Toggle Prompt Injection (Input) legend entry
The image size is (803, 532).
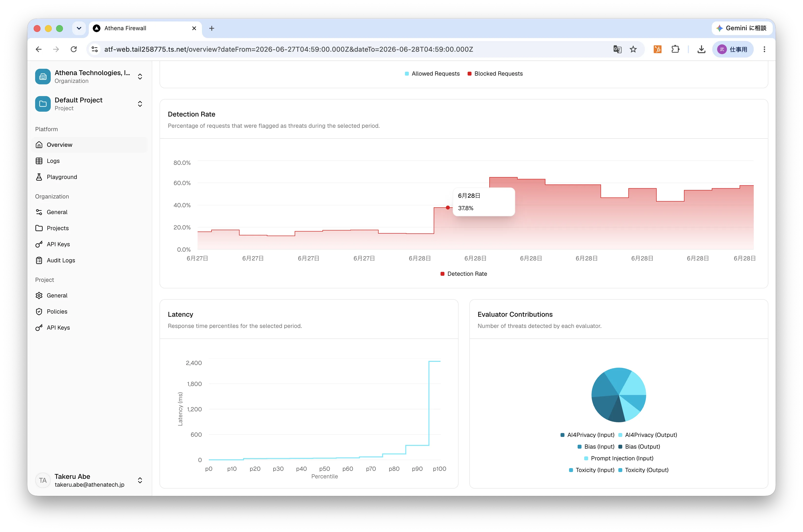click(618, 458)
